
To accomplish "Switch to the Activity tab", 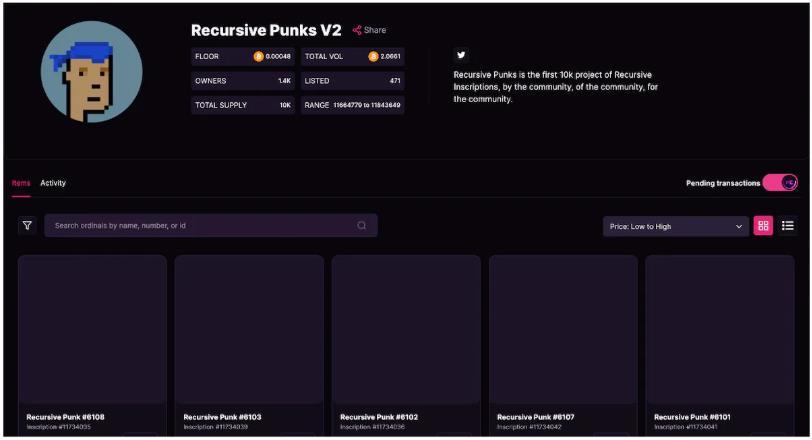I will 53,183.
